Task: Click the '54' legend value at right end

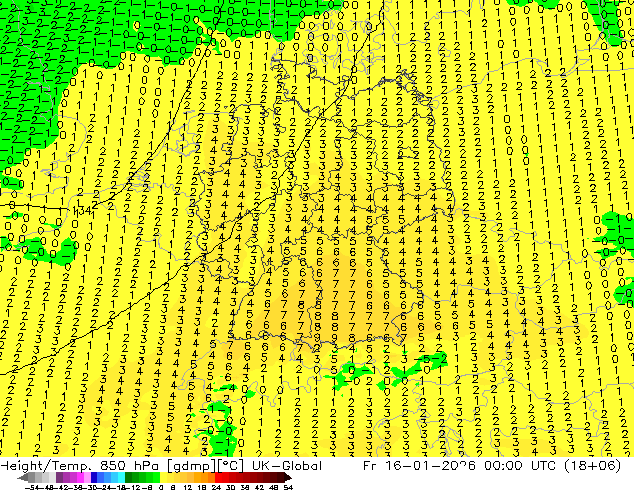Action: [x=287, y=487]
